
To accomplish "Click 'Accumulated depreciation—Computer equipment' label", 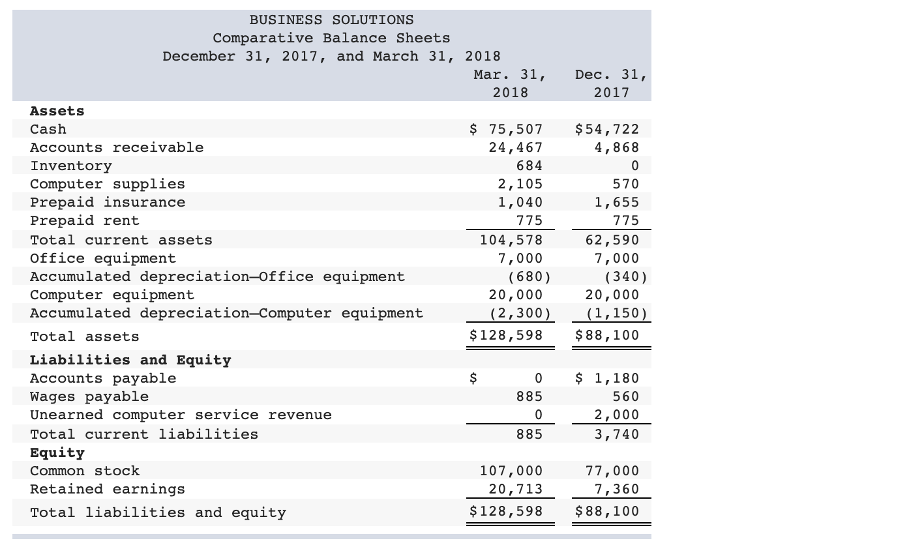I will pyautogui.click(x=226, y=313).
